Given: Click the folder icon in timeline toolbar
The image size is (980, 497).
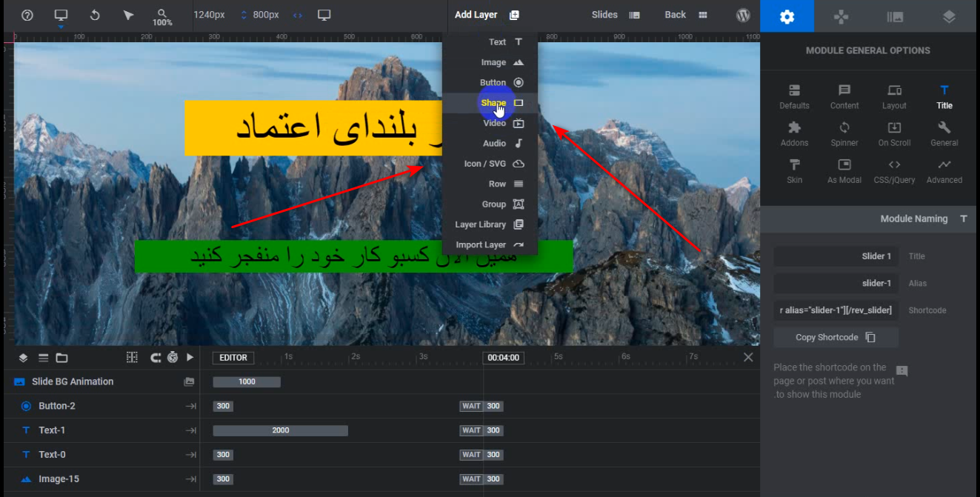Looking at the screenshot, I should coord(62,358).
